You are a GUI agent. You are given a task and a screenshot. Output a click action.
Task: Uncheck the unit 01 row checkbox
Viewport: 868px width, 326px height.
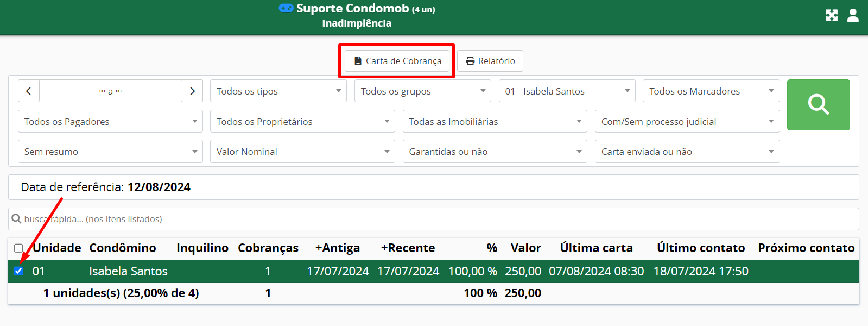18,271
